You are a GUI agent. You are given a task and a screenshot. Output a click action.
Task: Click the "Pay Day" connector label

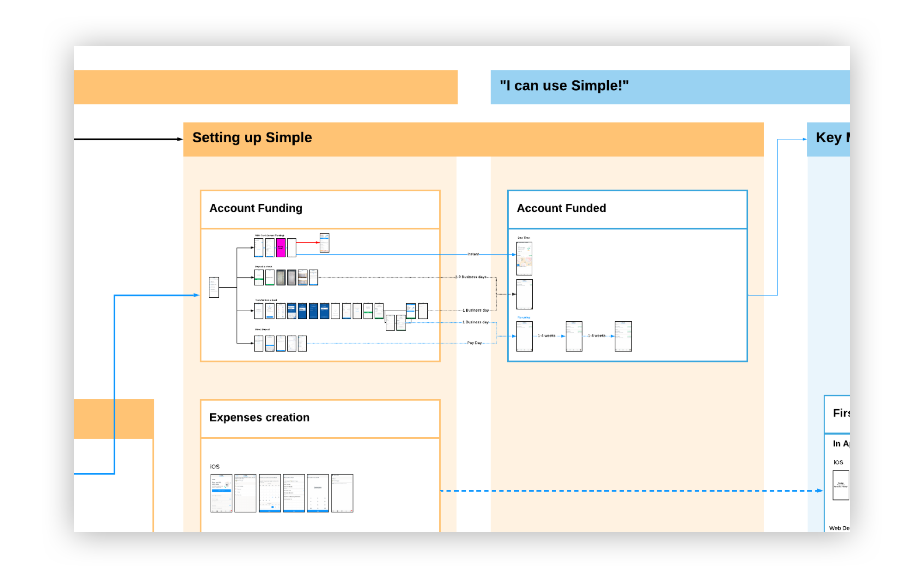tap(474, 343)
